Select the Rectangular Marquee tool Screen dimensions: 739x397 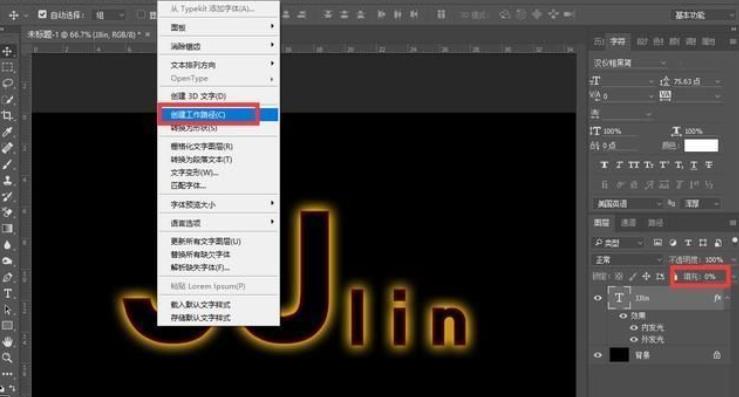coord(8,67)
